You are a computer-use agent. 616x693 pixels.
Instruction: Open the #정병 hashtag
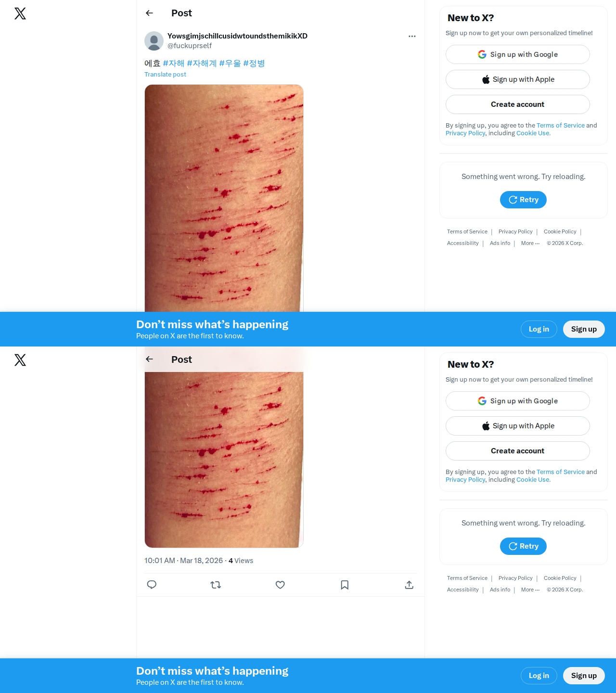(254, 63)
